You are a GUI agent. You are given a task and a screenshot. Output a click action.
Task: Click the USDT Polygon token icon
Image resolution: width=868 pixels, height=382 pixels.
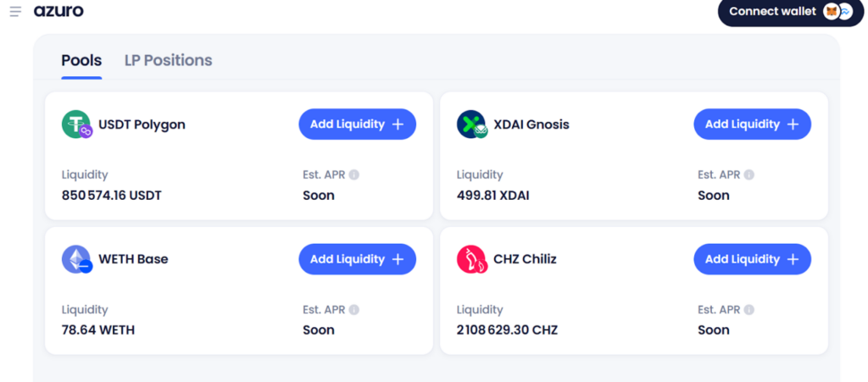tap(76, 125)
